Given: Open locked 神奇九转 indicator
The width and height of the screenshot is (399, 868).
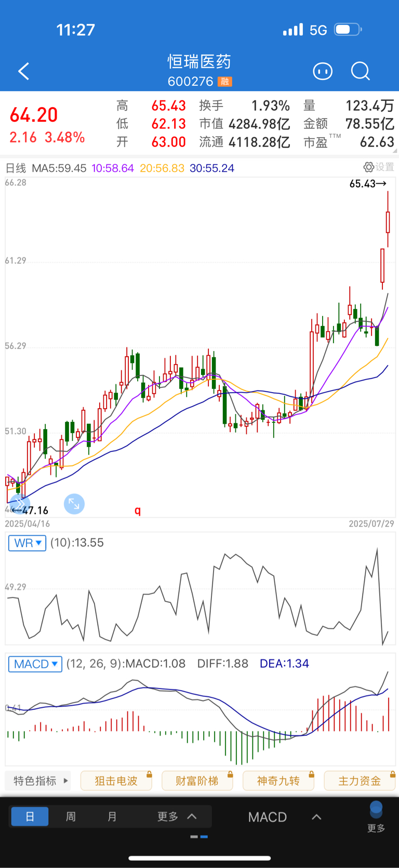Looking at the screenshot, I should [x=278, y=781].
